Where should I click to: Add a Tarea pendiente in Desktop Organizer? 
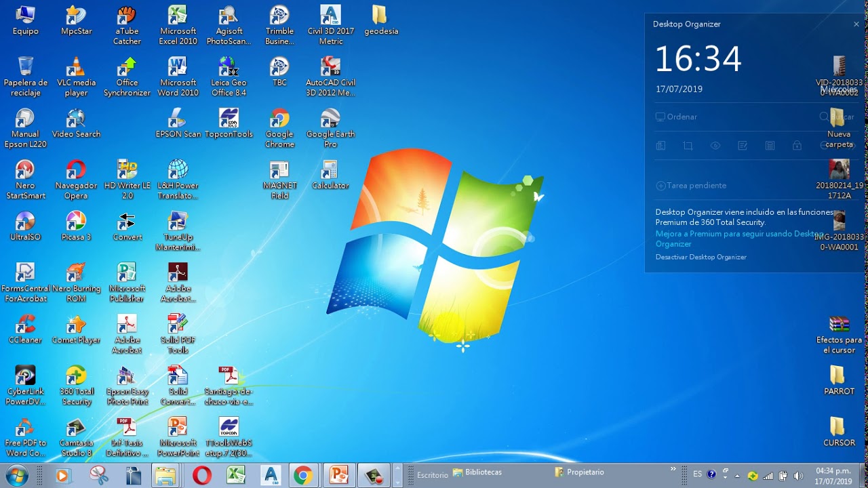(691, 186)
